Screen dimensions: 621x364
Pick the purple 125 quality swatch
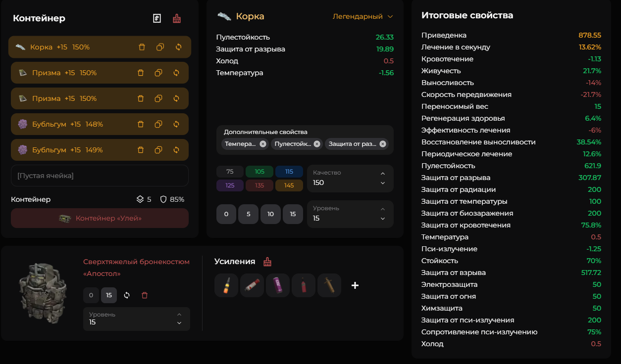coord(230,185)
